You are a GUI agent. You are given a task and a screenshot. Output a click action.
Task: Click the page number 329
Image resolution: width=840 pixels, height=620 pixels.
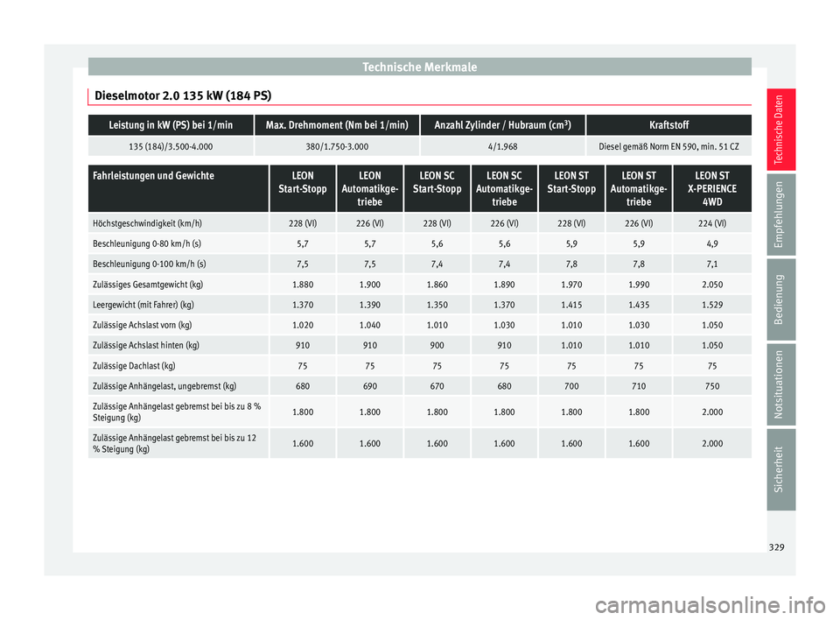(x=776, y=547)
